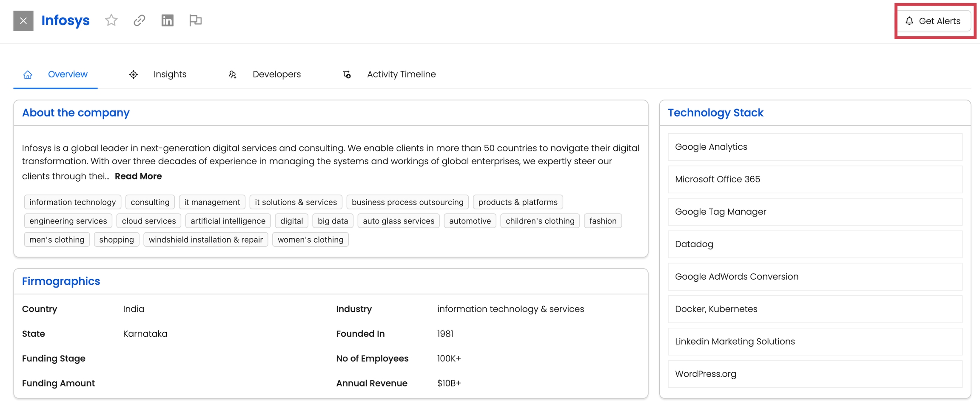
Task: Expand description with Read More
Action: (138, 176)
